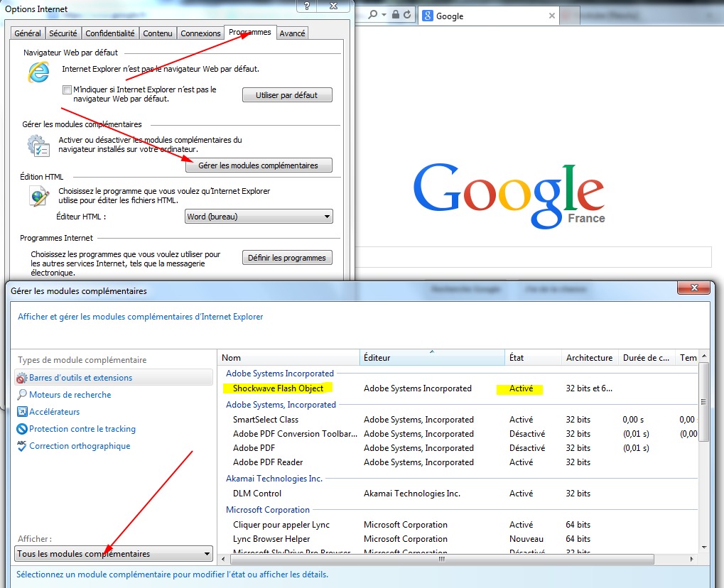Click the Google France logo
This screenshot has width=724, height=588.
tap(509, 196)
